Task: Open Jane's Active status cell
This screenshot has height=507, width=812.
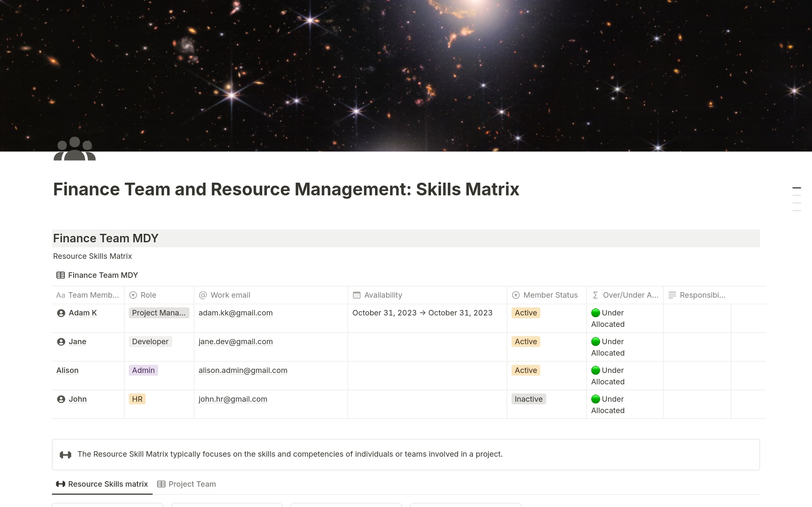Action: click(525, 342)
